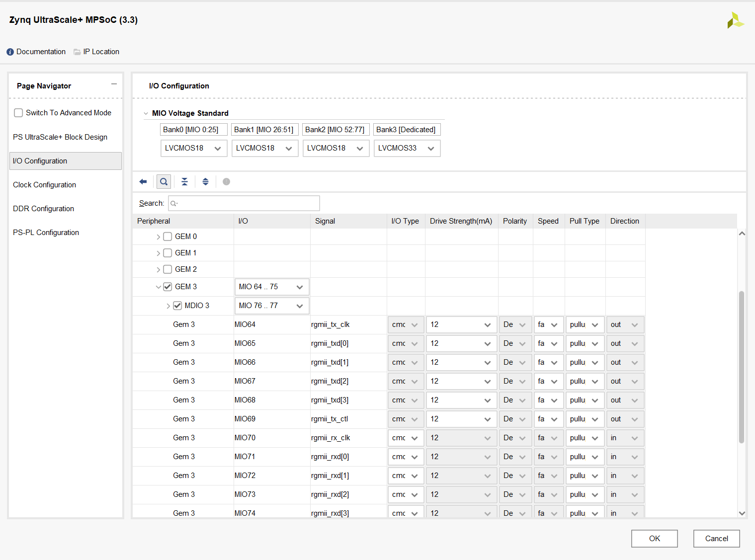Image resolution: width=755 pixels, height=560 pixels.
Task: Expand the MDIO 3 tree row
Action: pos(168,306)
